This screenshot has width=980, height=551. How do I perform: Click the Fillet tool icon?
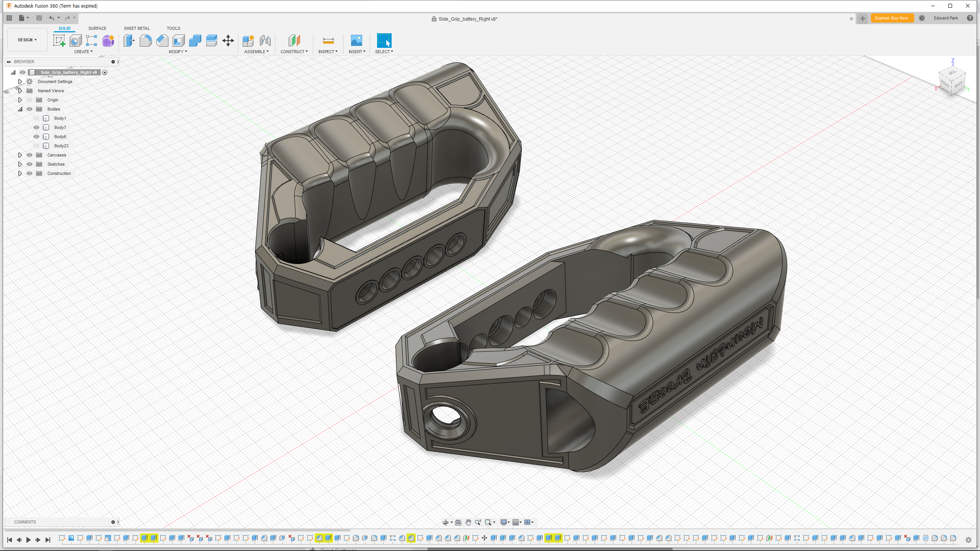[145, 41]
